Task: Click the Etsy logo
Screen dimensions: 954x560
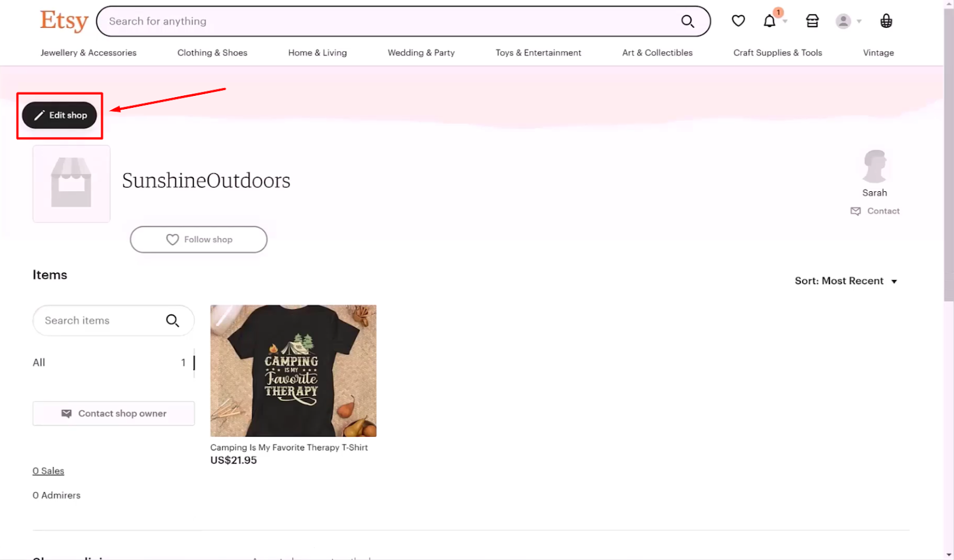Action: pos(64,21)
